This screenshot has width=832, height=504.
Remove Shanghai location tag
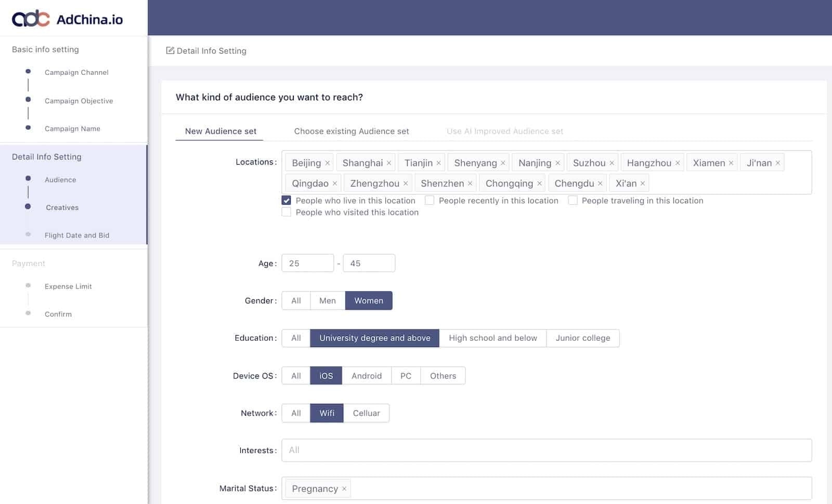pyautogui.click(x=389, y=163)
